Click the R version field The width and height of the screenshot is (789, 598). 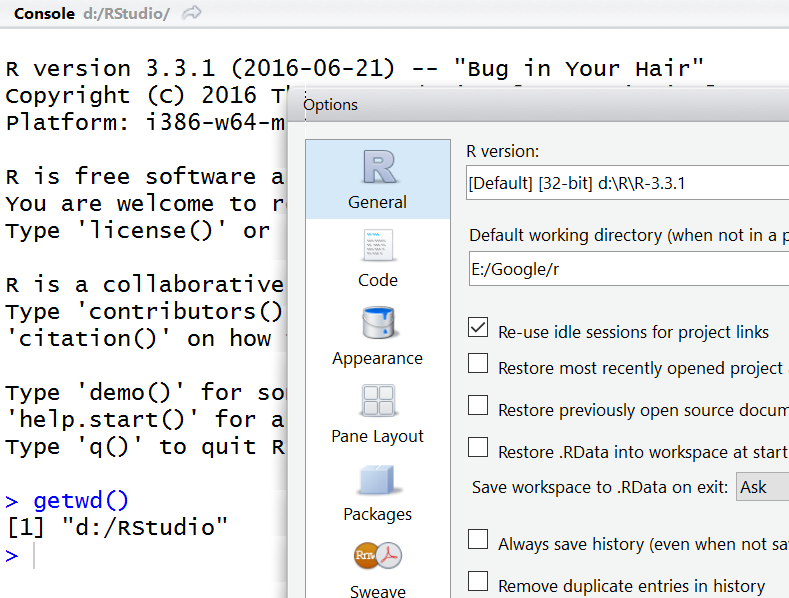(x=627, y=183)
